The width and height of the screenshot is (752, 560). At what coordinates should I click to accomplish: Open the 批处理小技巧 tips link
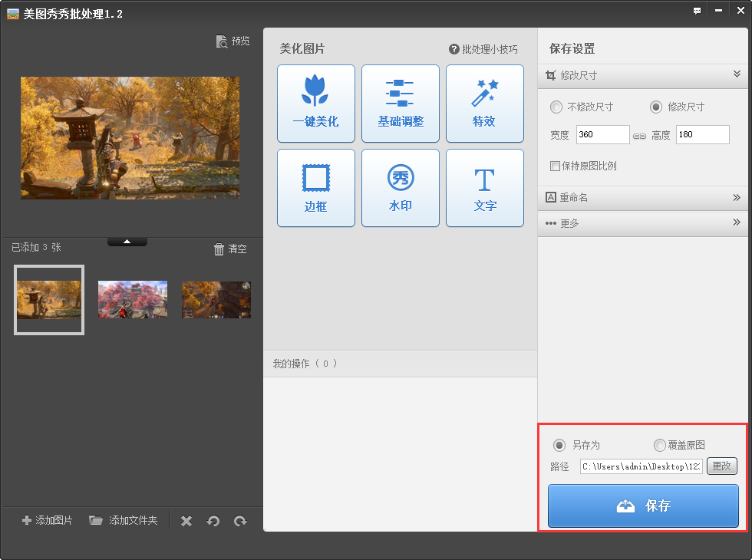[483, 49]
